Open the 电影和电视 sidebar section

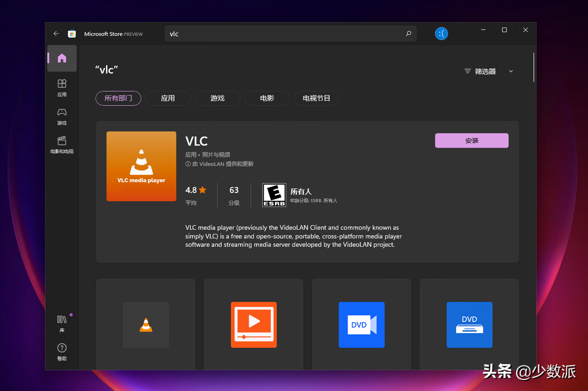tap(62, 145)
